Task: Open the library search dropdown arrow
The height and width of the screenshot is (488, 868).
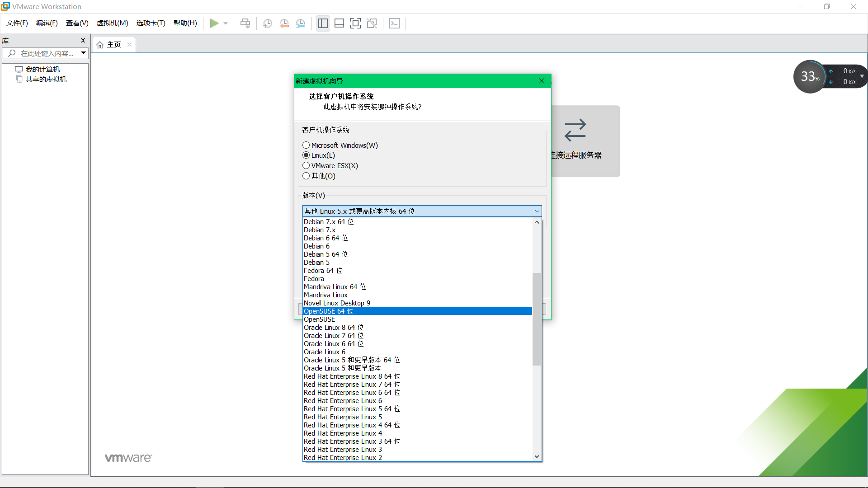Action: [x=84, y=53]
